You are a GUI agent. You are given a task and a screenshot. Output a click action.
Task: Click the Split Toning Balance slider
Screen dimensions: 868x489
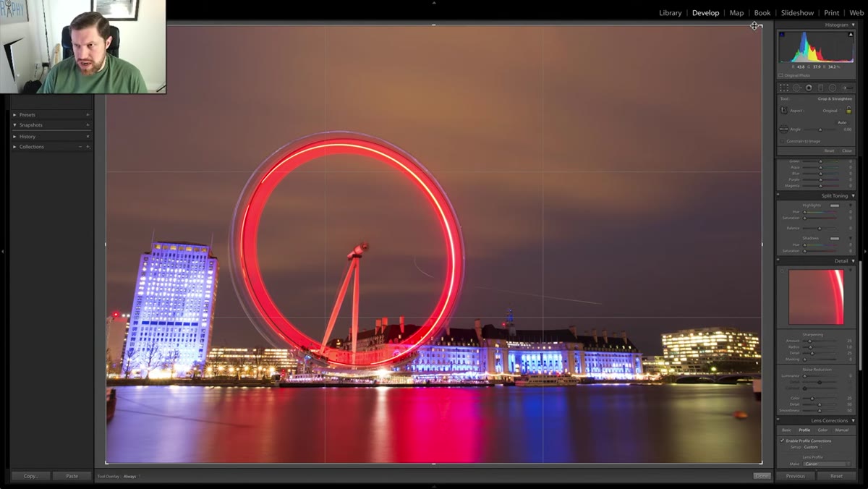[820, 229]
